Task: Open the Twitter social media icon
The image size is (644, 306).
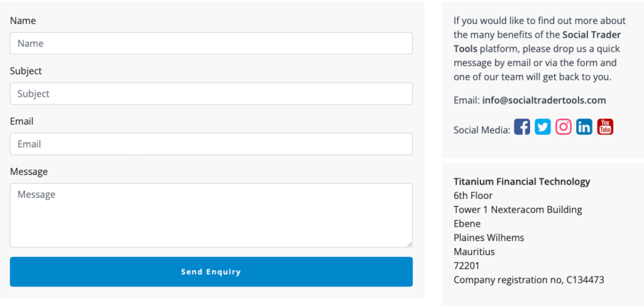Action: pyautogui.click(x=543, y=127)
